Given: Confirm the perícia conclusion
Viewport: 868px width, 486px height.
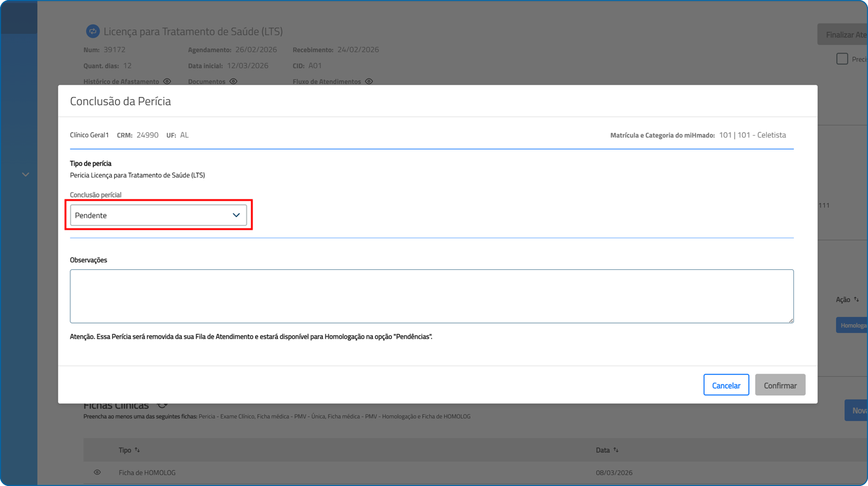Looking at the screenshot, I should 780,385.
